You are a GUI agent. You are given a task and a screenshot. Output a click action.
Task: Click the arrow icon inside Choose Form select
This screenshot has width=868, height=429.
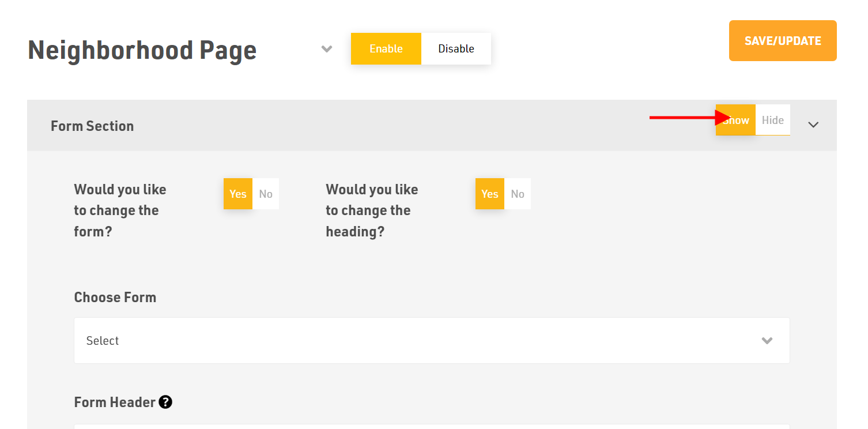(767, 341)
